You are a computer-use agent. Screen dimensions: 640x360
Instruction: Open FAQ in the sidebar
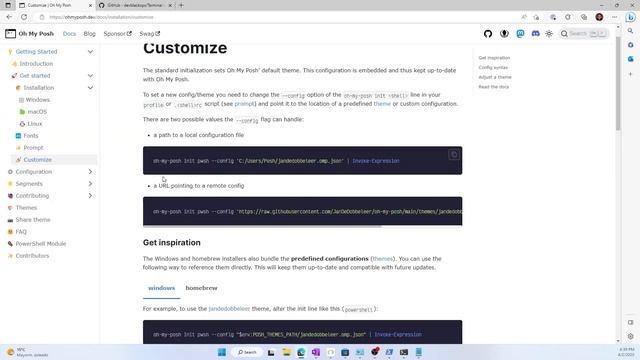21,232
